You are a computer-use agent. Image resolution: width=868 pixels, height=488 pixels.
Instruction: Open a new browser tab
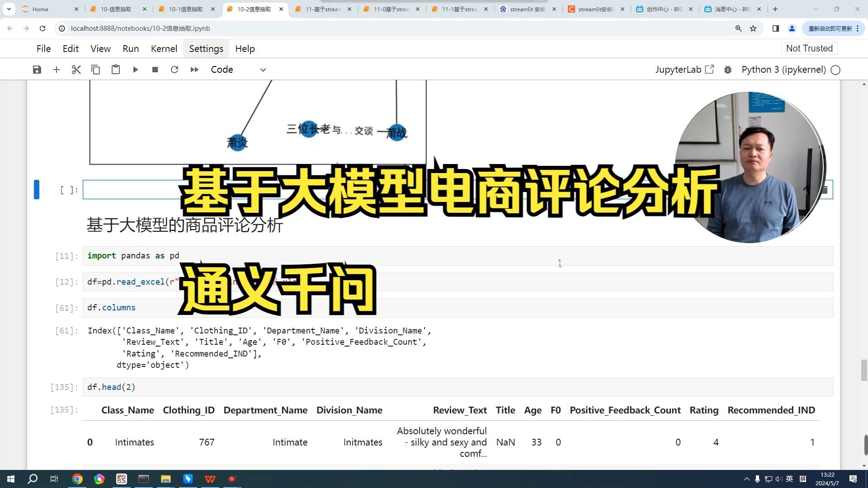(775, 9)
